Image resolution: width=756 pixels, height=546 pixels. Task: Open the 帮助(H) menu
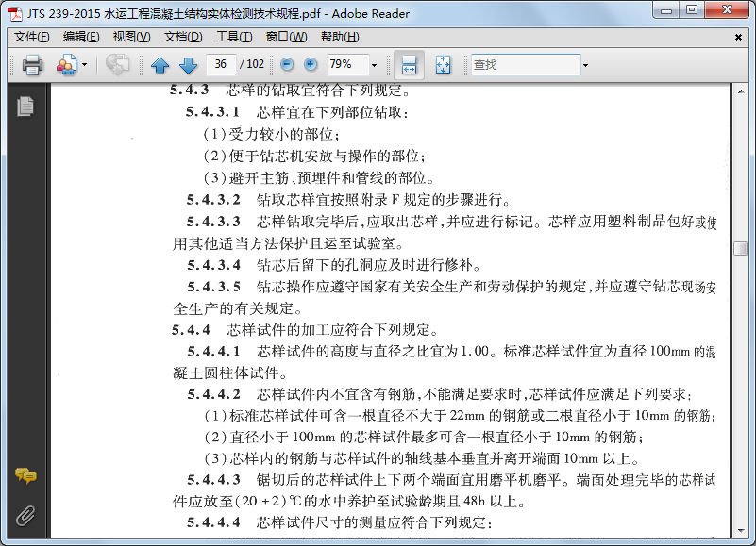tap(340, 37)
